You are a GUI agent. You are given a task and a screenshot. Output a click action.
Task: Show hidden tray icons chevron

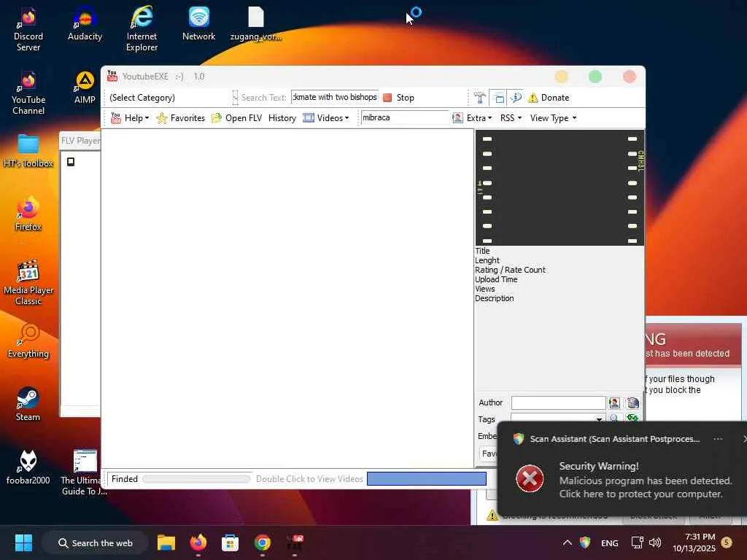click(x=567, y=542)
